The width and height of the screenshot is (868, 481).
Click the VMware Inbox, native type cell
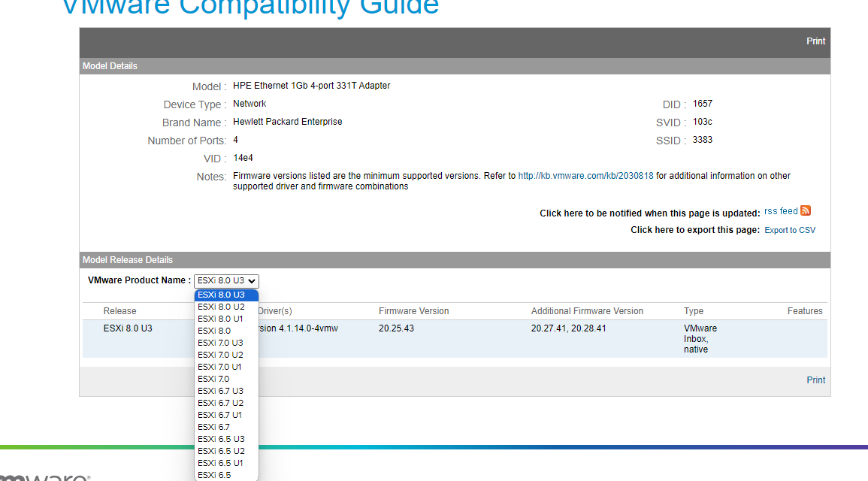tap(700, 339)
